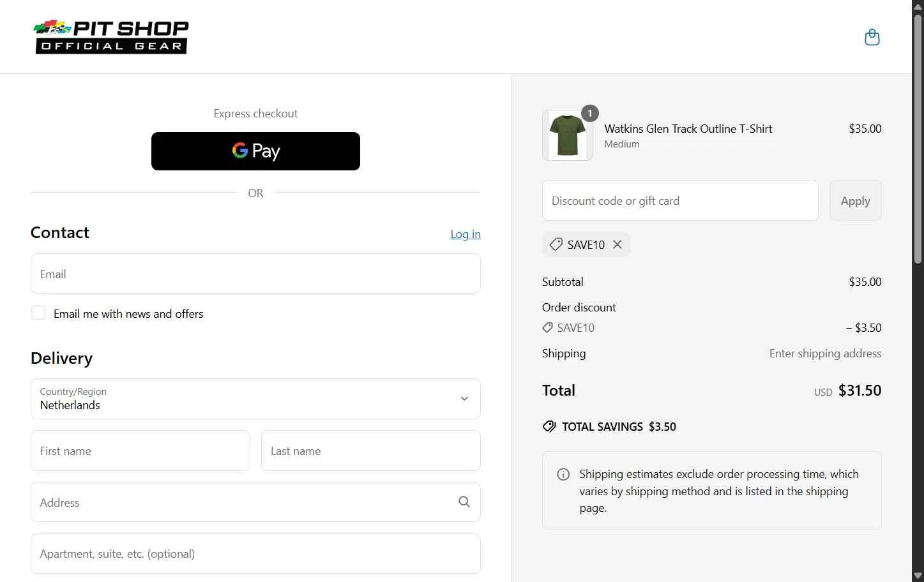
Task: Click the 'Medium' size text
Action: 622,144
